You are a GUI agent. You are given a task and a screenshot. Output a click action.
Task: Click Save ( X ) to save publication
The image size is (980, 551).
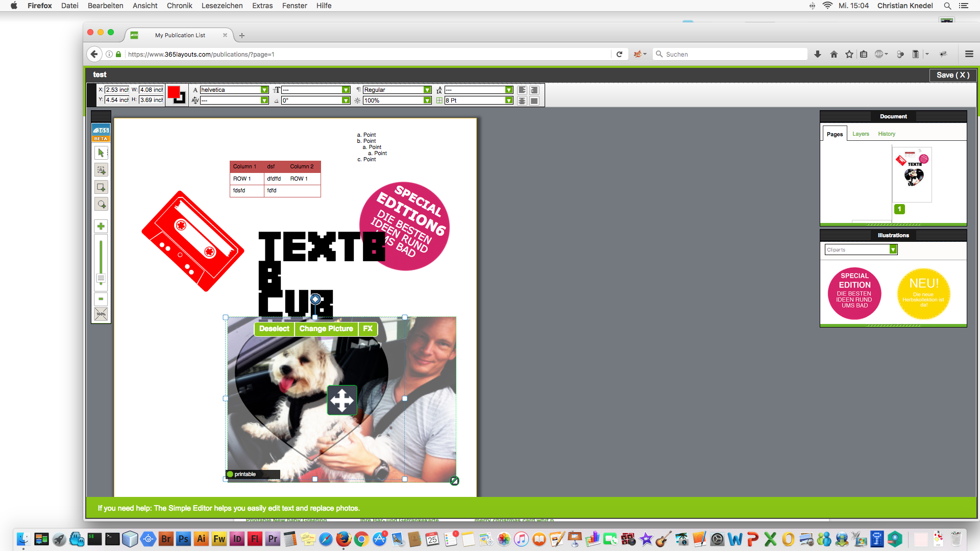coord(952,75)
